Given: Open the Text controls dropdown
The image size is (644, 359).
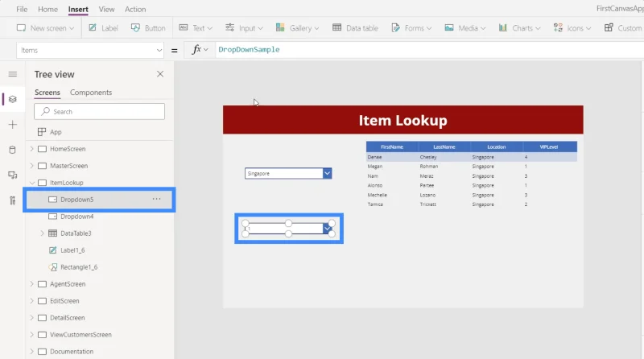Looking at the screenshot, I should coord(196,28).
